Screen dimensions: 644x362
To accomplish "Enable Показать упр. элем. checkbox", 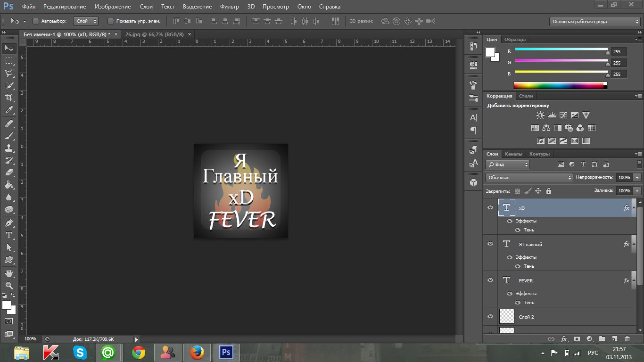I will (x=111, y=21).
